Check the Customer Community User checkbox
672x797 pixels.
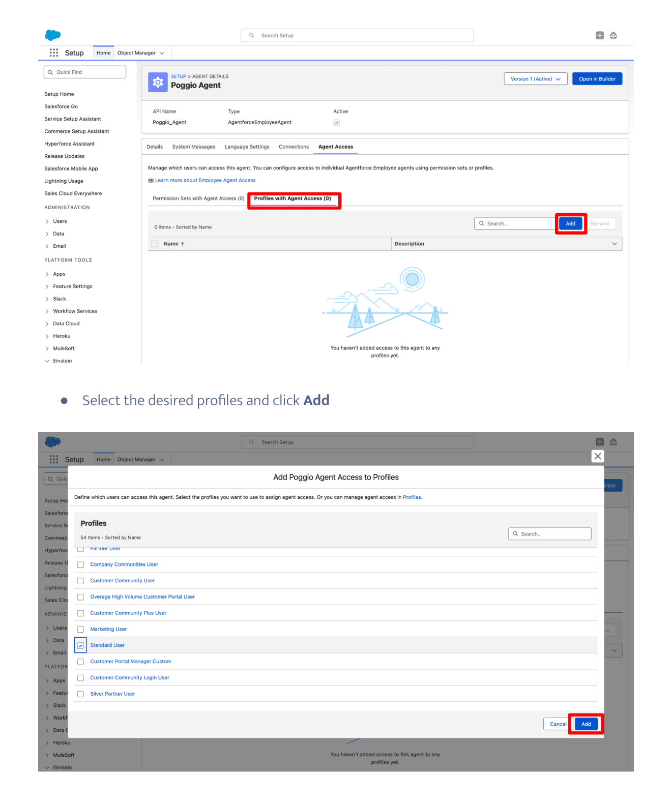(80, 581)
